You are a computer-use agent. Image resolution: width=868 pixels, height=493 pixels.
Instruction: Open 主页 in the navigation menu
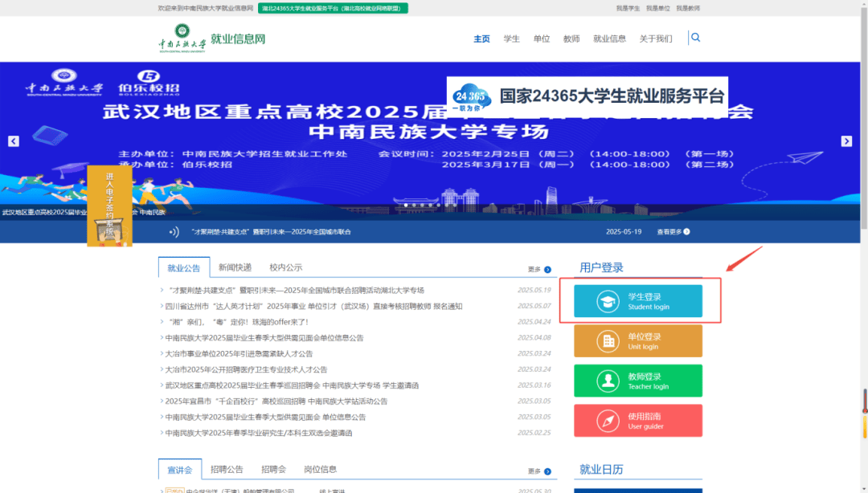(481, 39)
